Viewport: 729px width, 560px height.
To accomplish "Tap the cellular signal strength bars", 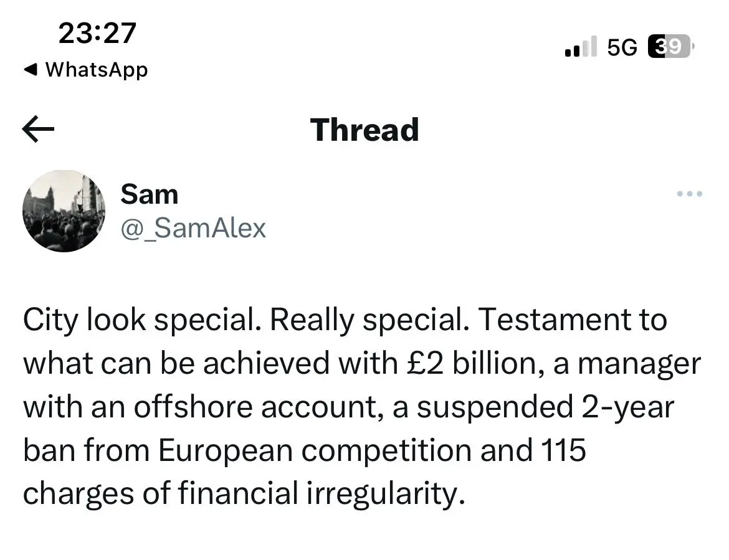I will tap(580, 47).
